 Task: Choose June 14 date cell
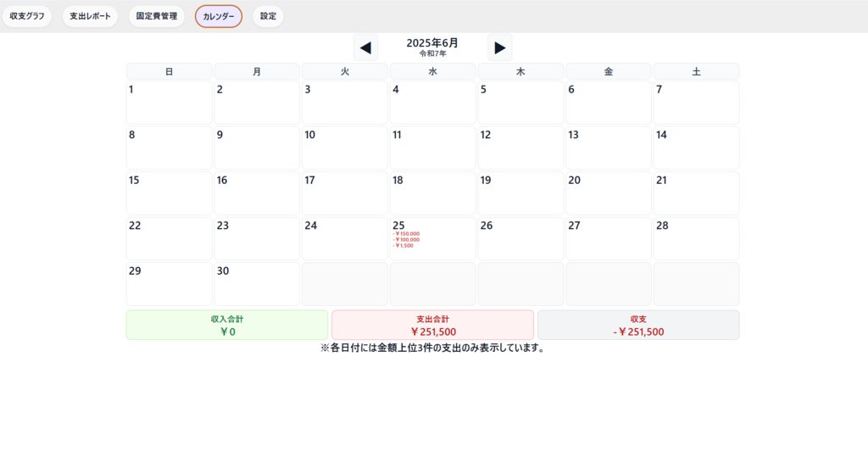pos(697,148)
